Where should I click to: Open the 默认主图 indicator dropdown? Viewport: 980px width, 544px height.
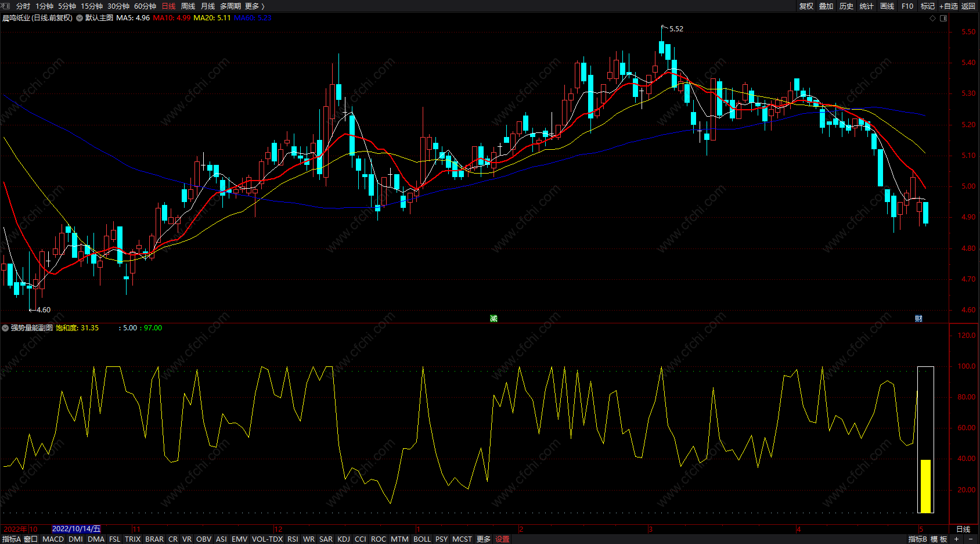pos(80,18)
